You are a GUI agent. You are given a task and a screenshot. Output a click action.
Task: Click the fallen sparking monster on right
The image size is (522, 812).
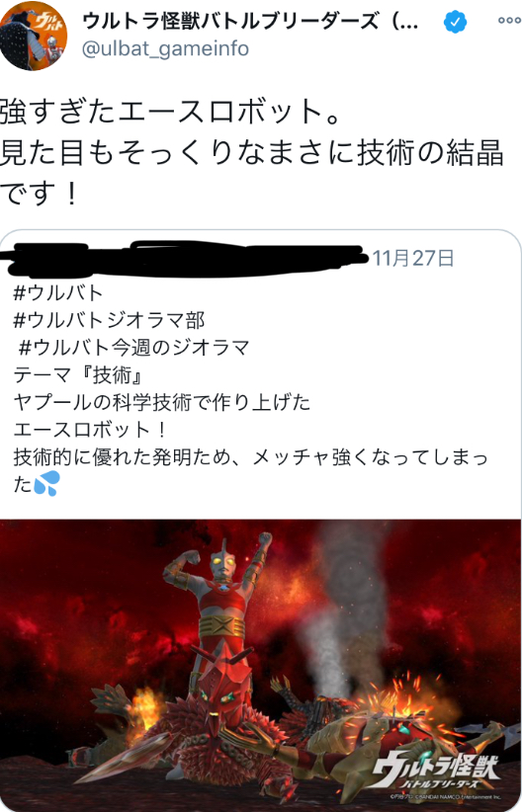(393, 735)
